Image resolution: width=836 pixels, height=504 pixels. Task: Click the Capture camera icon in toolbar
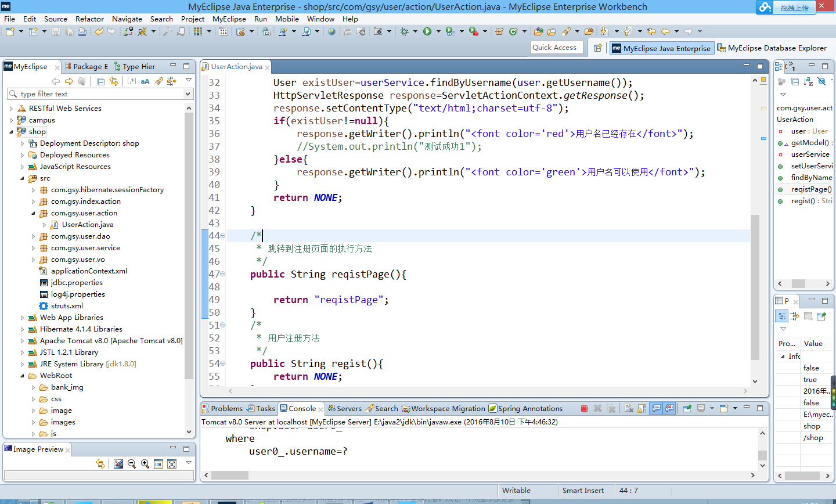378,31
